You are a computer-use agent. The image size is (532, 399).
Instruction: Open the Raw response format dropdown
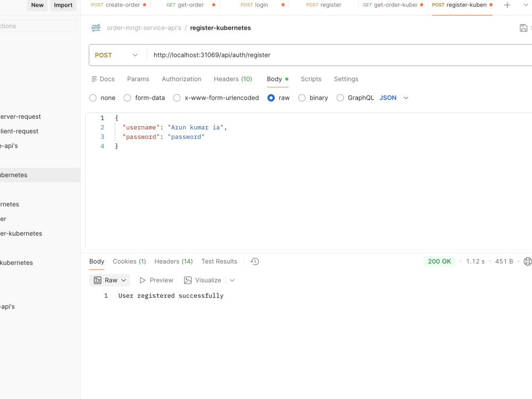pyautogui.click(x=110, y=280)
